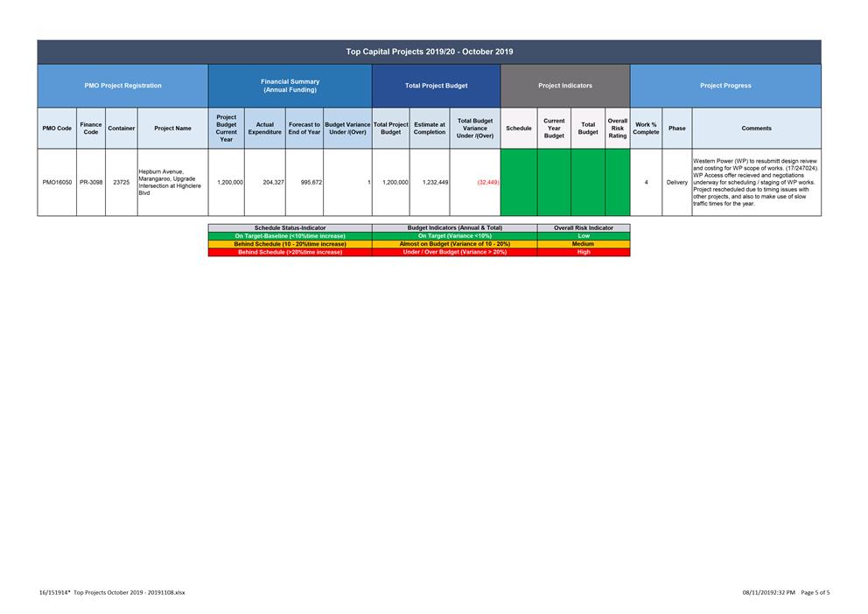Image resolution: width=868 pixels, height=614 pixels.
Task: Click the 'Project Budget Current Year' column header
Action: [x=227, y=129]
